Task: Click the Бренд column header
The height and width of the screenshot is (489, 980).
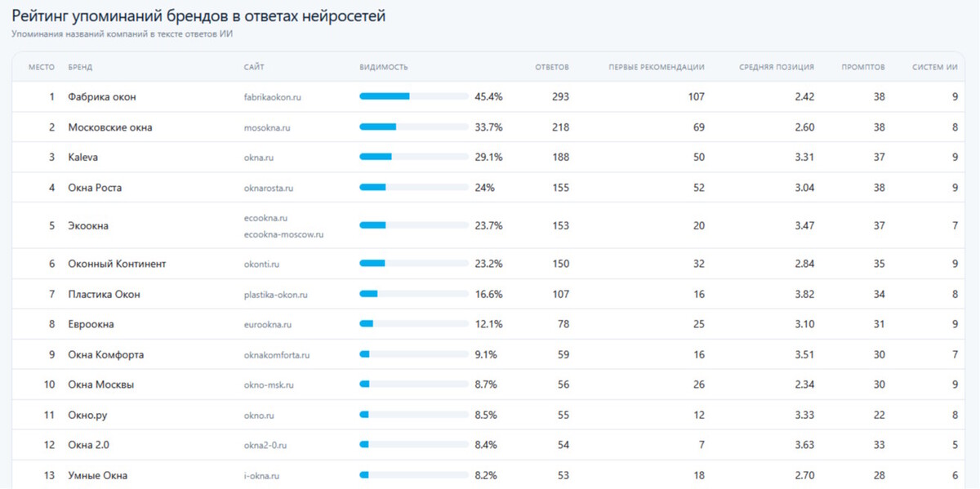Action: [x=80, y=67]
